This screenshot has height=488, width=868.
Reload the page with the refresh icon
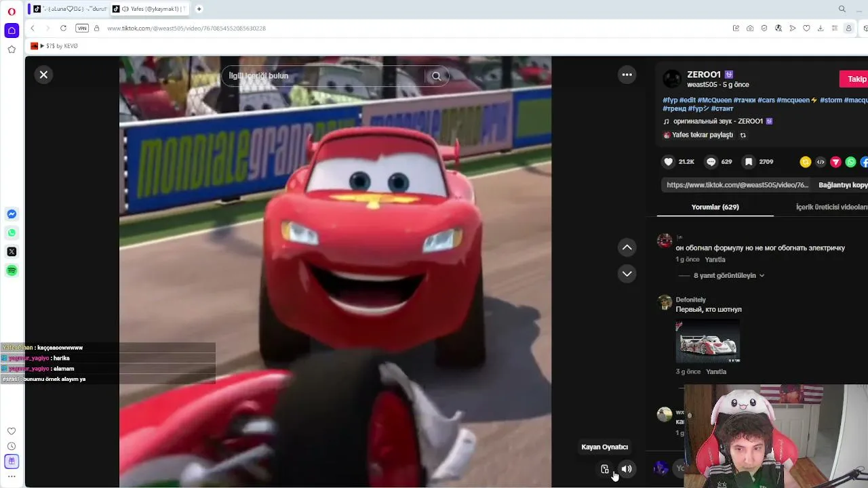pyautogui.click(x=63, y=28)
